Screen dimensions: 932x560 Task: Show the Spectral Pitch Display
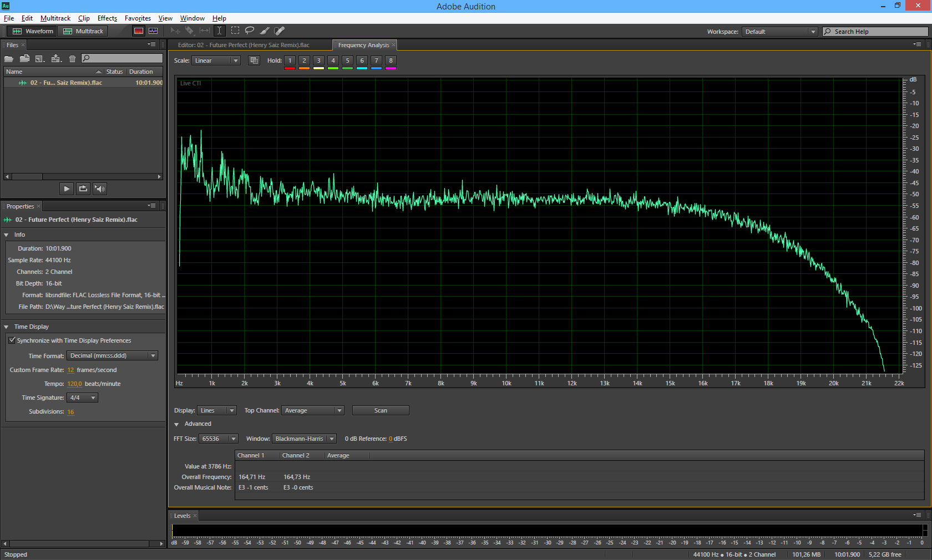(153, 31)
